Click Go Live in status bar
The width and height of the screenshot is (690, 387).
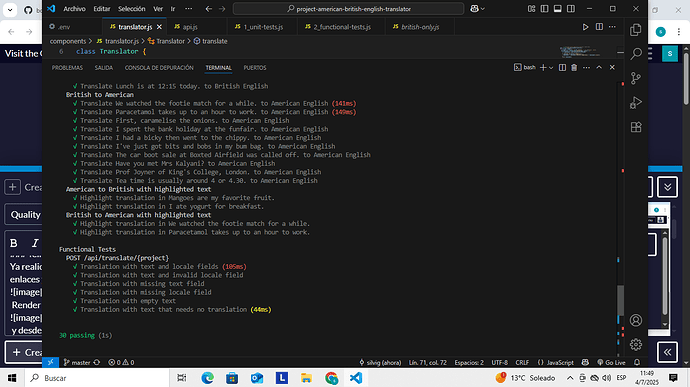click(611, 362)
